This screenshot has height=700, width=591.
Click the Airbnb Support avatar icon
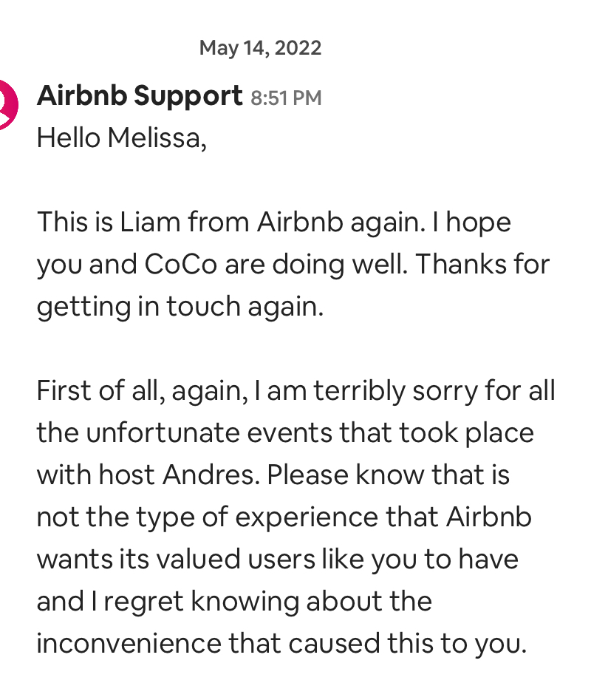pos(7,103)
